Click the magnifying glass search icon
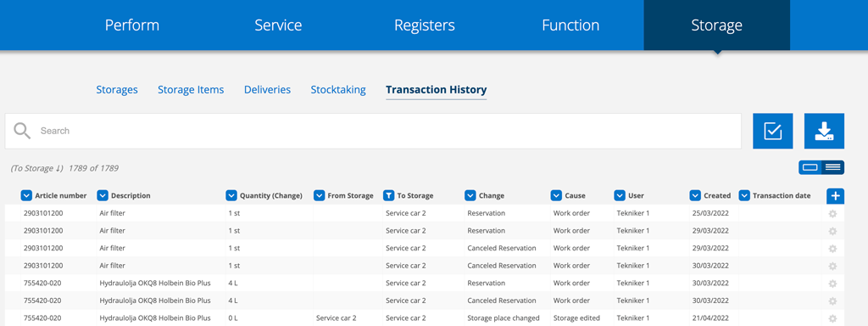The width and height of the screenshot is (868, 326). 22,131
